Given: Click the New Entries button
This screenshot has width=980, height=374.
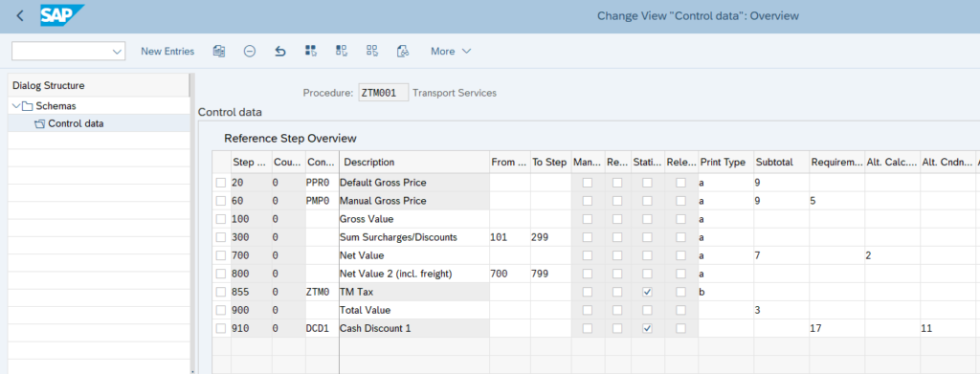Looking at the screenshot, I should 167,52.
